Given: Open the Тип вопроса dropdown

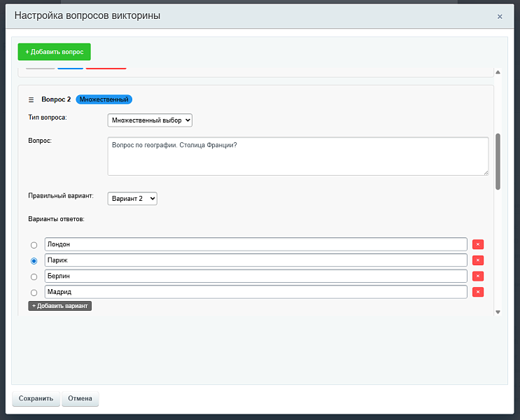Looking at the screenshot, I should pyautogui.click(x=150, y=120).
